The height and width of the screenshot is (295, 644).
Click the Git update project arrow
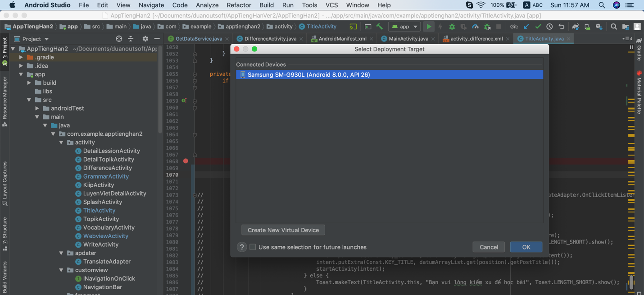[526, 27]
